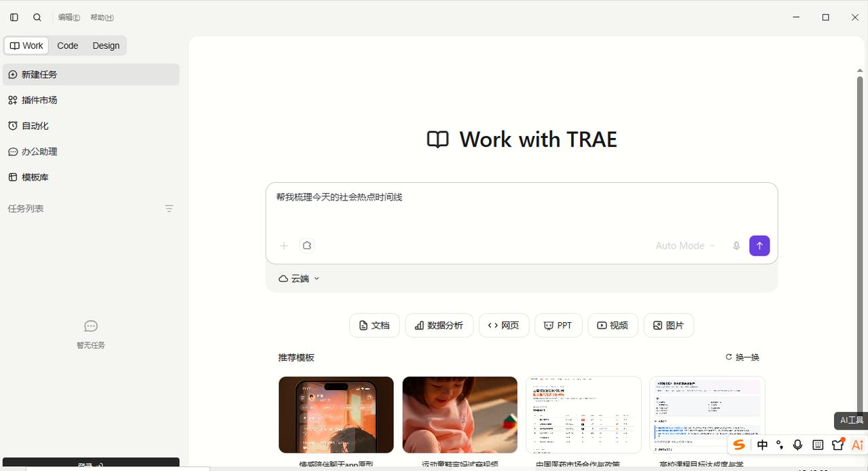This screenshot has height=471, width=868.
Task: Select the 文档 quick action button
Action: [x=375, y=326]
